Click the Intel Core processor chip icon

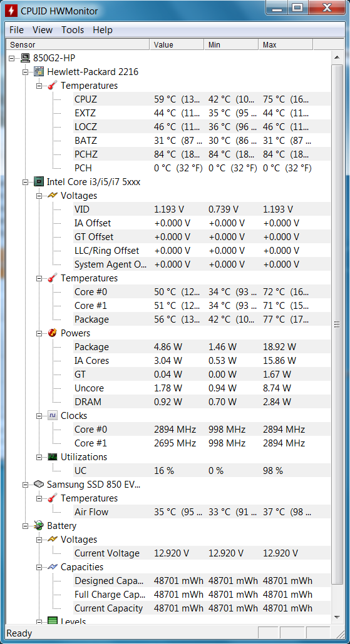39,181
